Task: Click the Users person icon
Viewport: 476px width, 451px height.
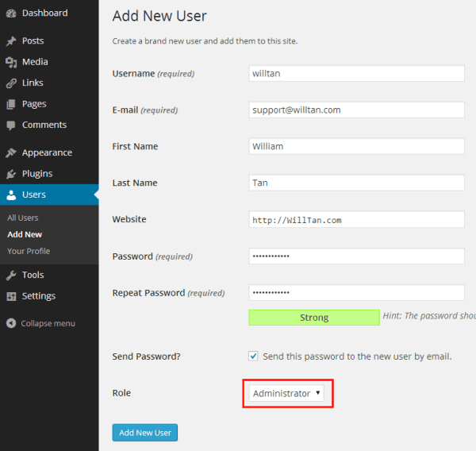Action: click(11, 195)
